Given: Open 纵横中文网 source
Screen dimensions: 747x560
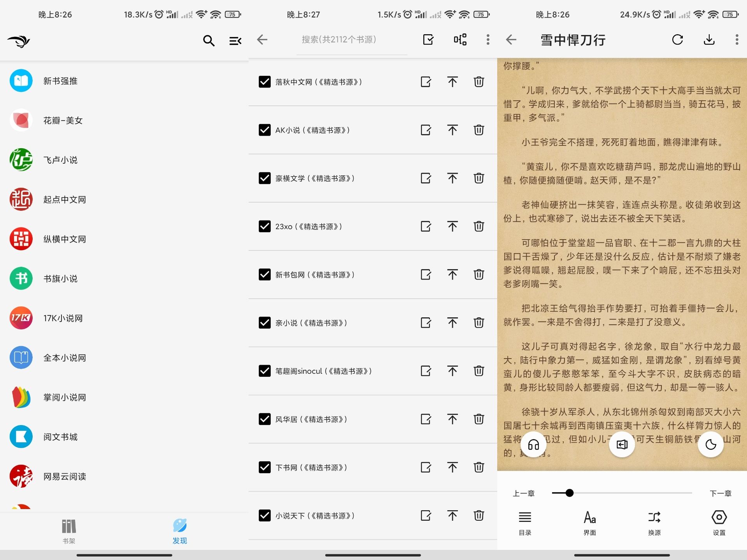Looking at the screenshot, I should point(124,239).
